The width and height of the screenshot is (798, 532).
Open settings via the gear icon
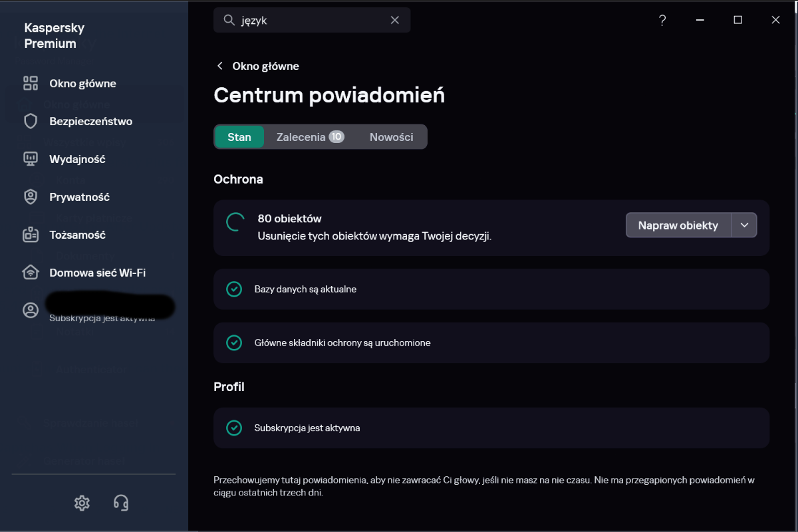pyautogui.click(x=82, y=503)
